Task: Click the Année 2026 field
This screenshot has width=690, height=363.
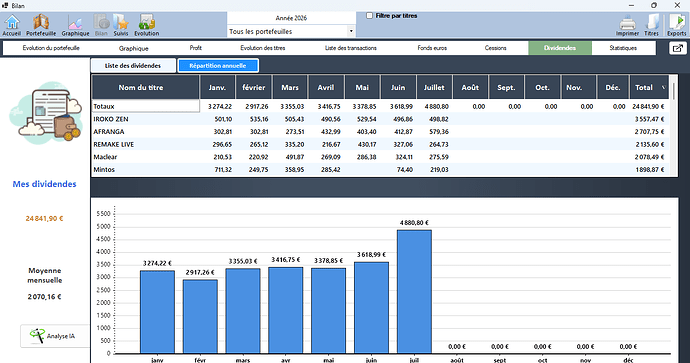Action: tap(291, 18)
